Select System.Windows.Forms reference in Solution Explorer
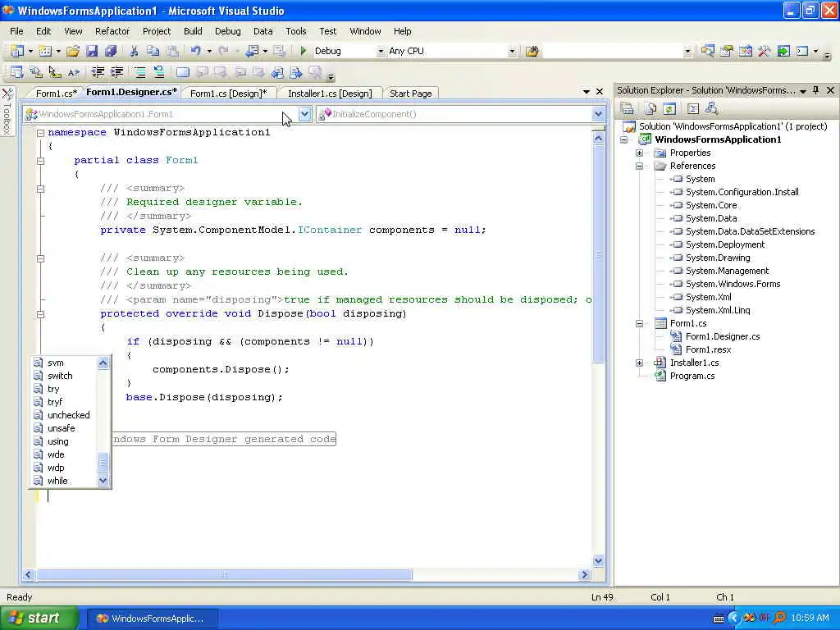 [x=733, y=285]
